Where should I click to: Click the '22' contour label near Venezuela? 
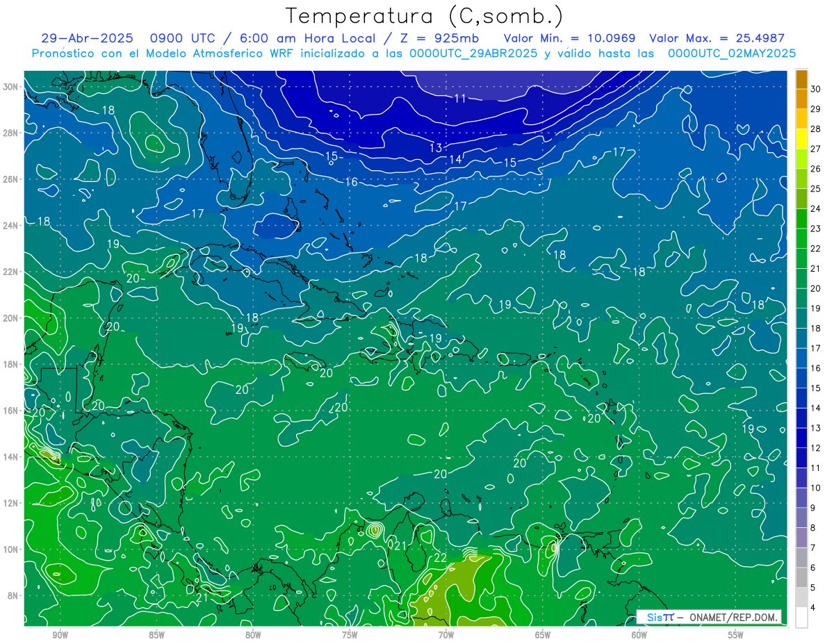(441, 558)
